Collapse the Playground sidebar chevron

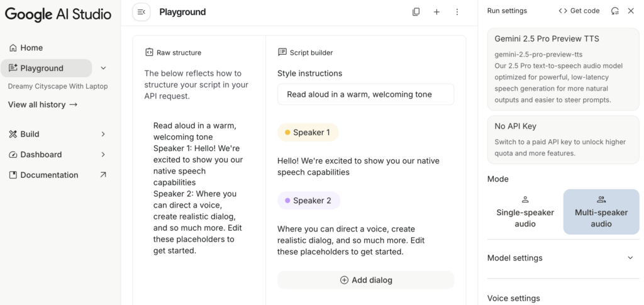104,68
